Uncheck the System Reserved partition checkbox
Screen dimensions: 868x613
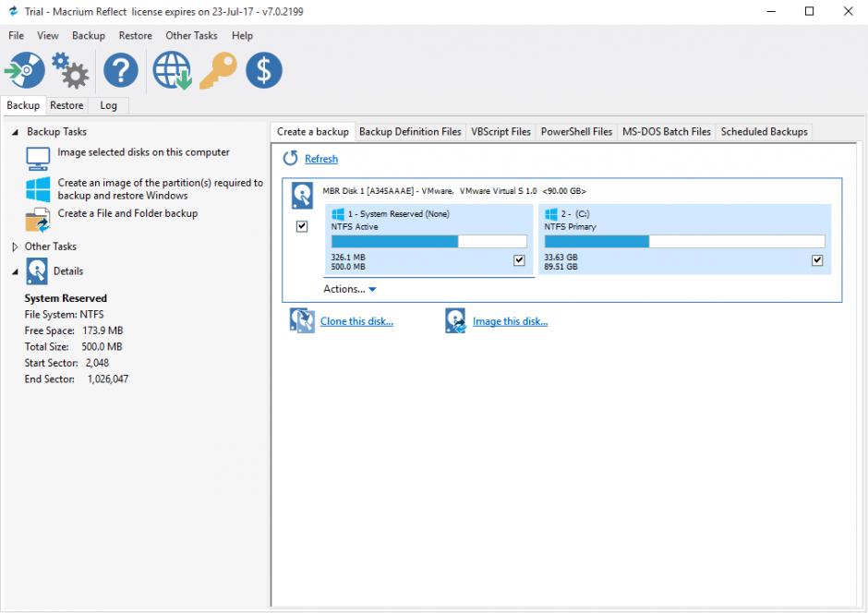519,260
